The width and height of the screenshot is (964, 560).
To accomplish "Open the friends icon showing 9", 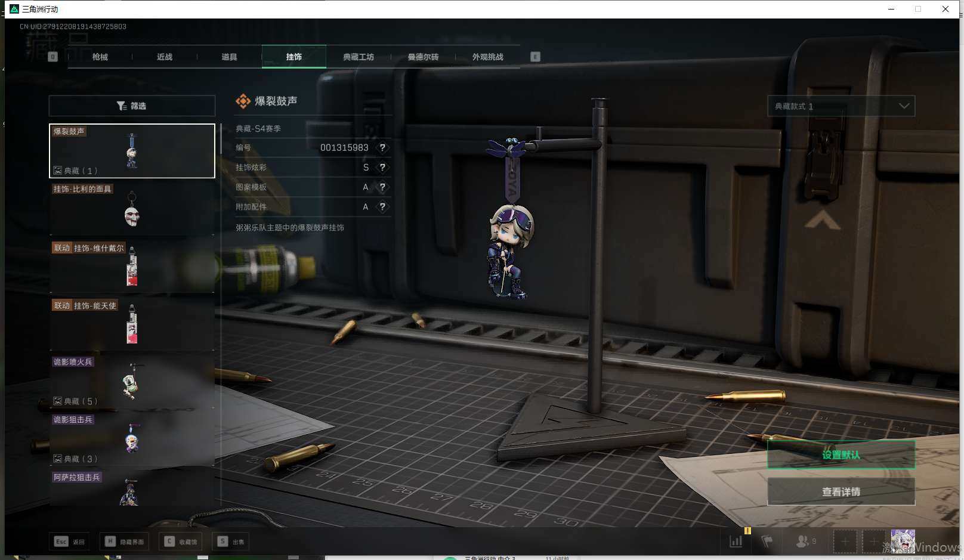I will tap(806, 542).
